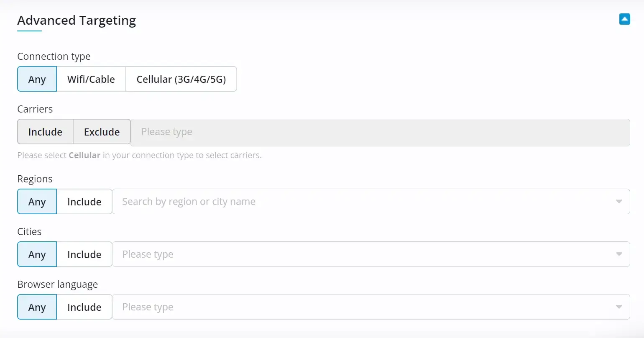Select Cellular (3G/4G/5G) connection type
Image resolution: width=644 pixels, height=338 pixels.
(181, 79)
